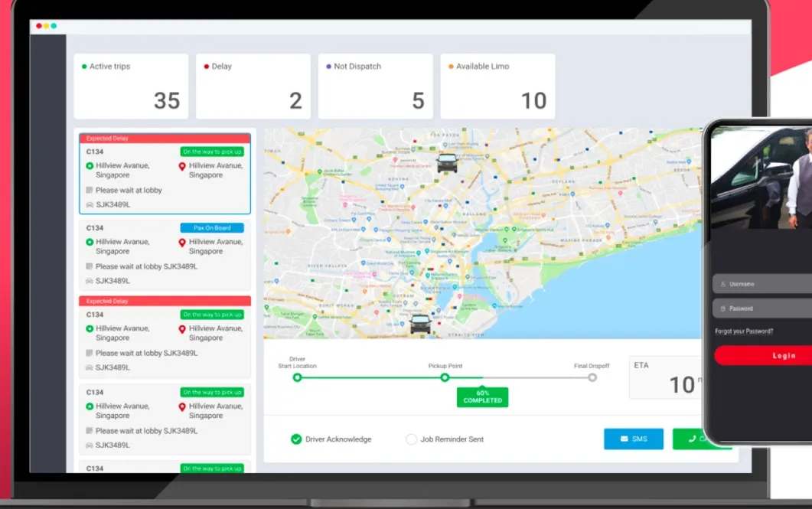Click the note icon in the Pax On Board card
The width and height of the screenshot is (812, 509).
[90, 266]
